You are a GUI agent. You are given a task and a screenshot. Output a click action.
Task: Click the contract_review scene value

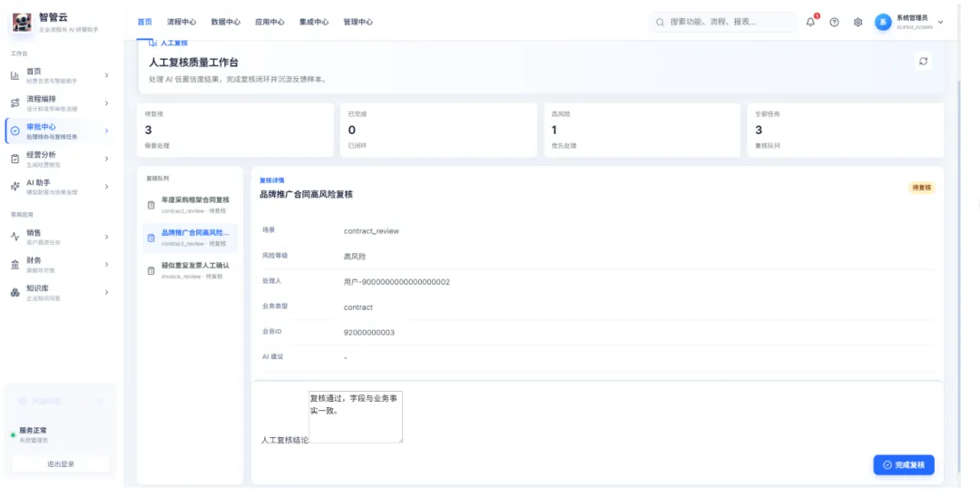coord(371,231)
